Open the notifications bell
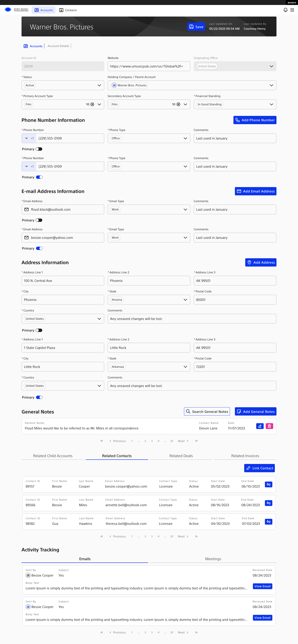This screenshot has width=298, height=644. point(285,10)
